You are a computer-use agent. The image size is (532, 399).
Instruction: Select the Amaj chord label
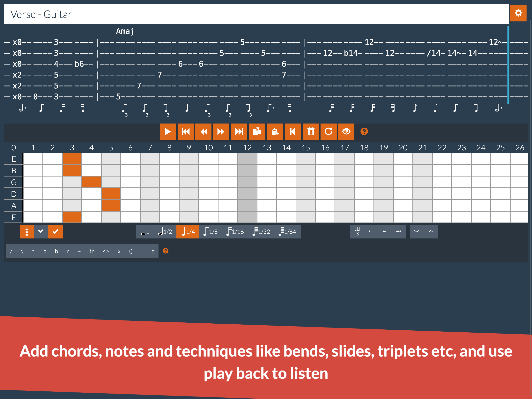click(x=125, y=31)
